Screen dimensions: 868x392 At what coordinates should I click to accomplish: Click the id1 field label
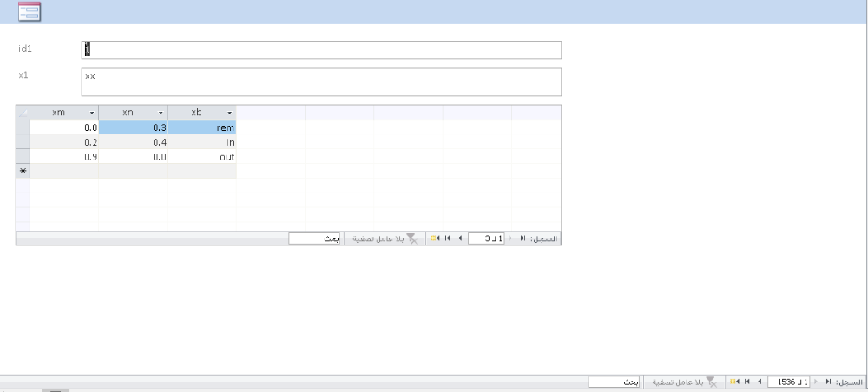[25, 49]
